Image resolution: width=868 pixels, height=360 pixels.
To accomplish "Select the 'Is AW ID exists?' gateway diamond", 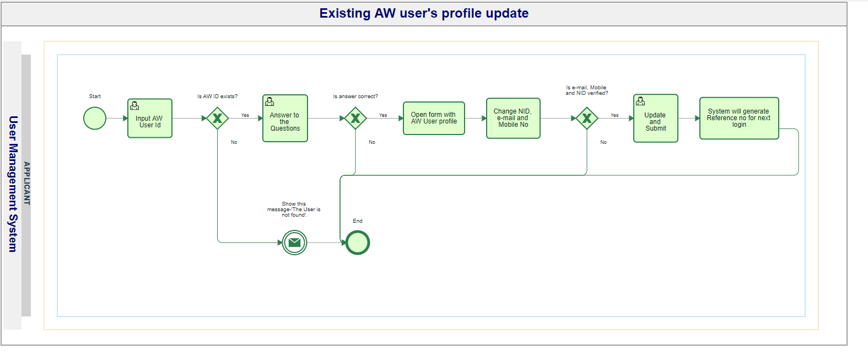I will click(218, 118).
